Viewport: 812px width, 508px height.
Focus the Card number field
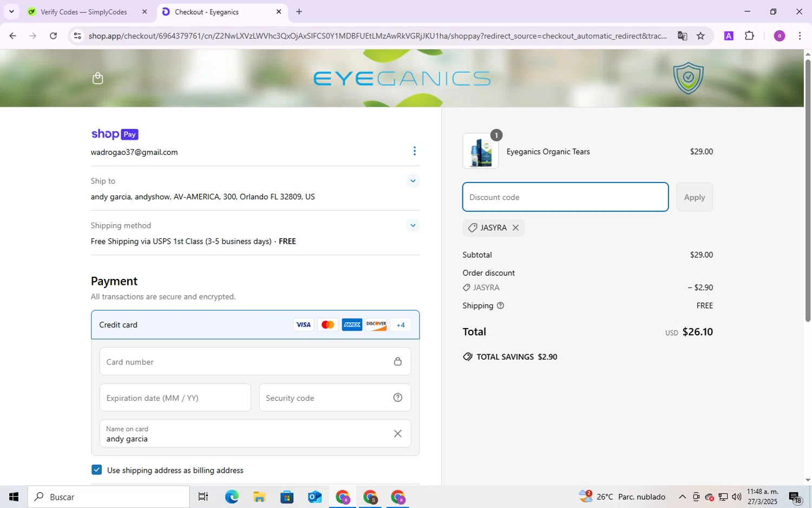click(255, 362)
